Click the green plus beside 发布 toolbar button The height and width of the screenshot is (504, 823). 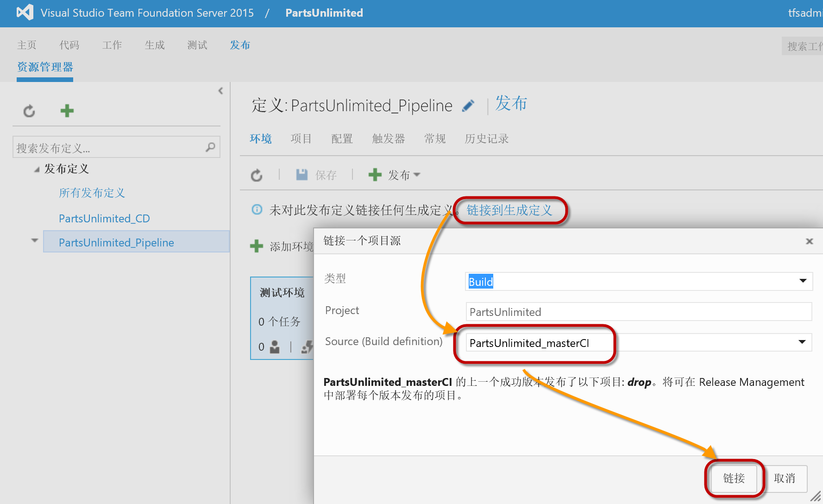pos(375,175)
